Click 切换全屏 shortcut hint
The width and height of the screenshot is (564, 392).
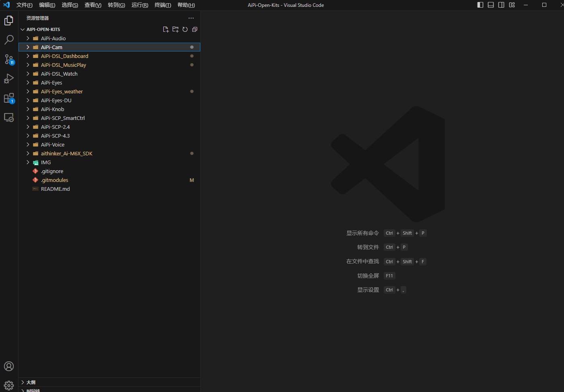pyautogui.click(x=368, y=276)
